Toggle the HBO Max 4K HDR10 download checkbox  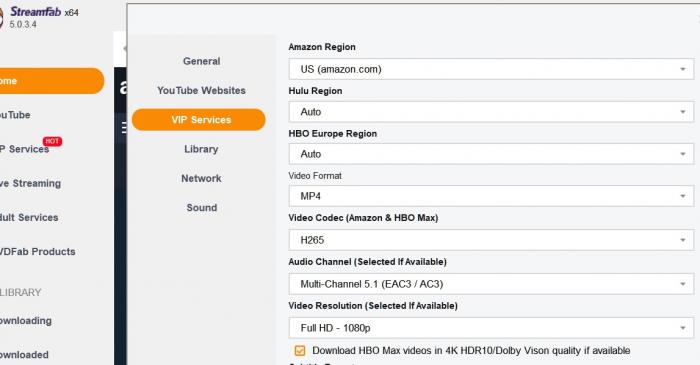[300, 351]
